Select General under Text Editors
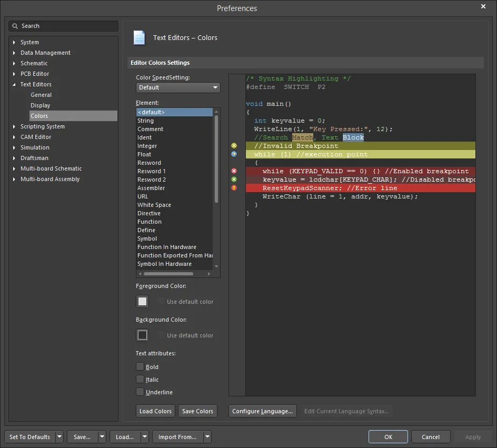This screenshot has height=448, width=497. 41,95
